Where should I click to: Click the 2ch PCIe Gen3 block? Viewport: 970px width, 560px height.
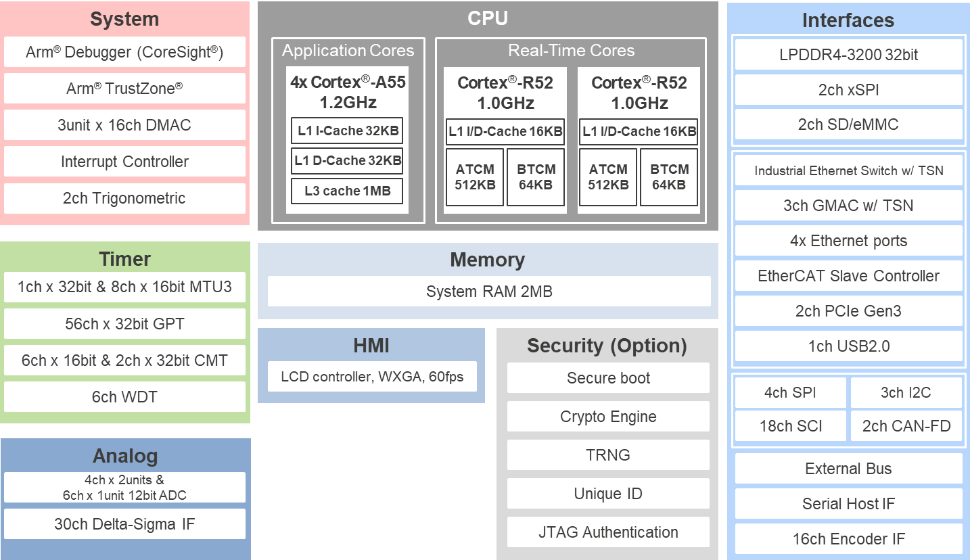848,311
